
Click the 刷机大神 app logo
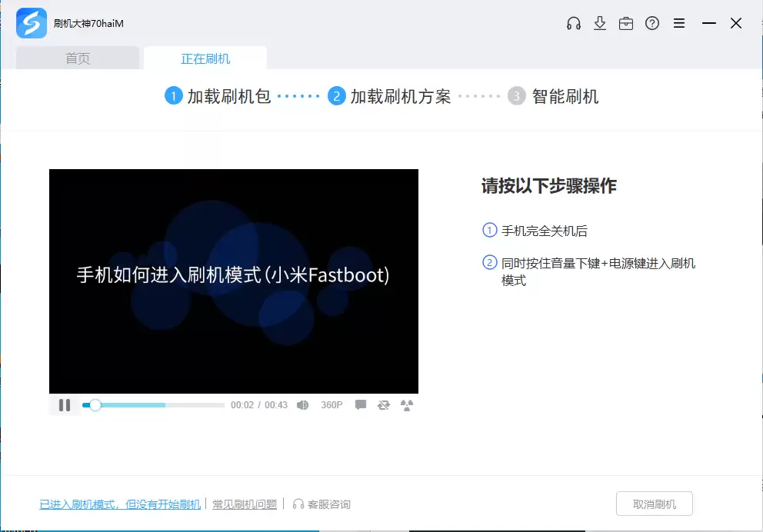click(32, 23)
